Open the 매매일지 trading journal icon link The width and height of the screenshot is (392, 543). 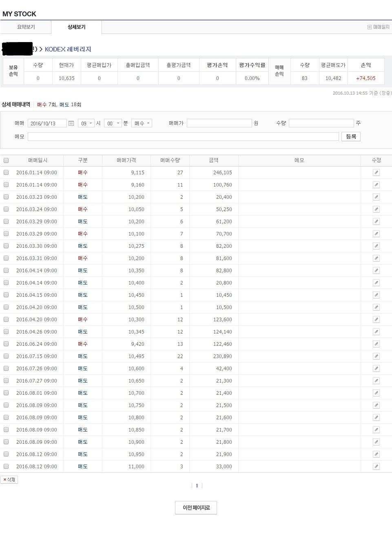click(379, 27)
